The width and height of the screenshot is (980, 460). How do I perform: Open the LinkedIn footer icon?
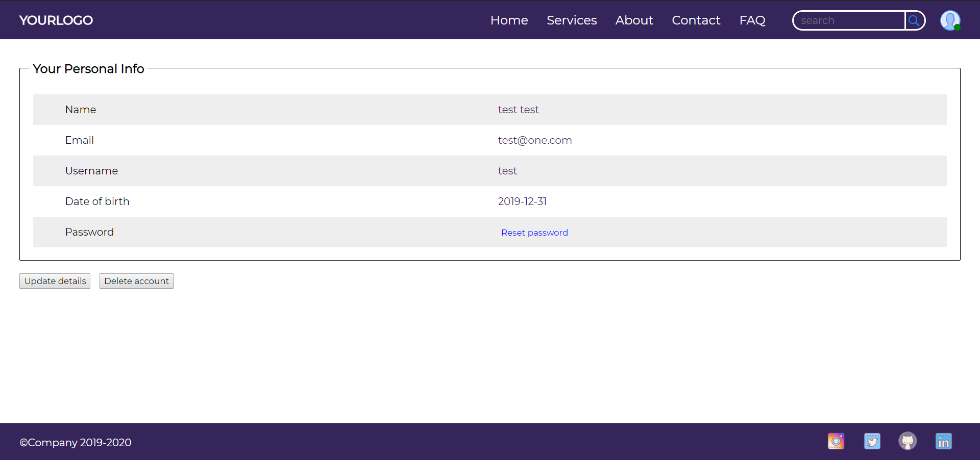pos(943,441)
